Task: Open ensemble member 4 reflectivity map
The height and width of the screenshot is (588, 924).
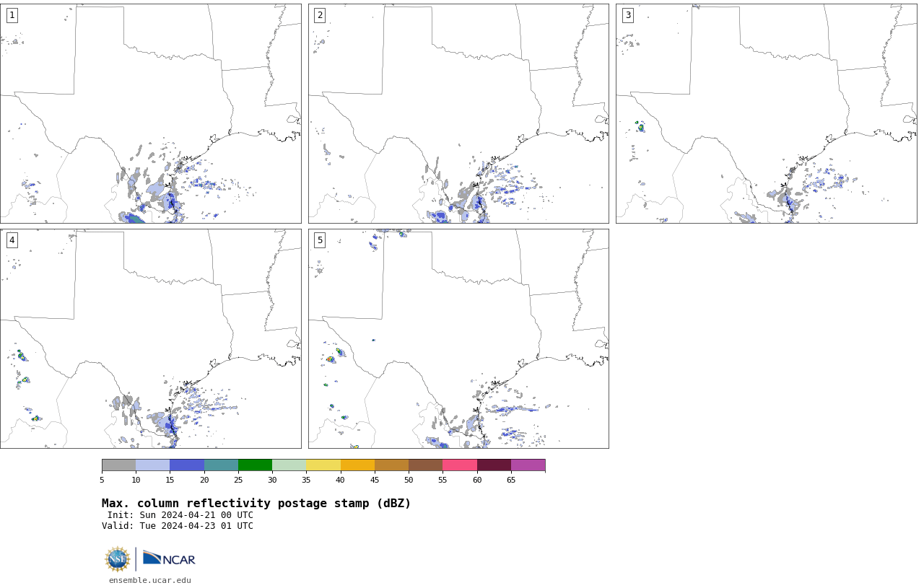Action: click(150, 338)
